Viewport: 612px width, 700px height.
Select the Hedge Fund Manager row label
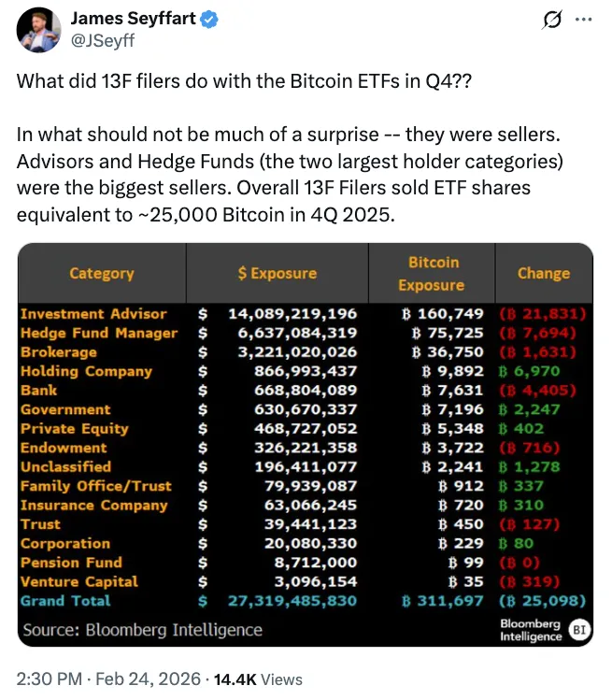(99, 333)
